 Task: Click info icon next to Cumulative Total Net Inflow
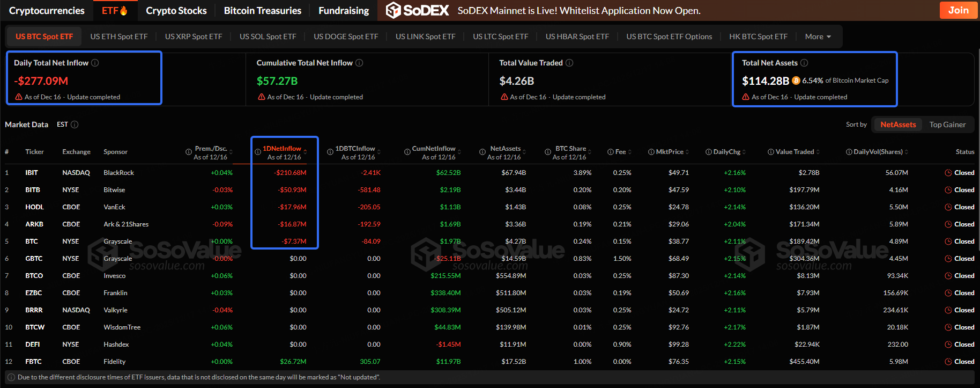[359, 63]
